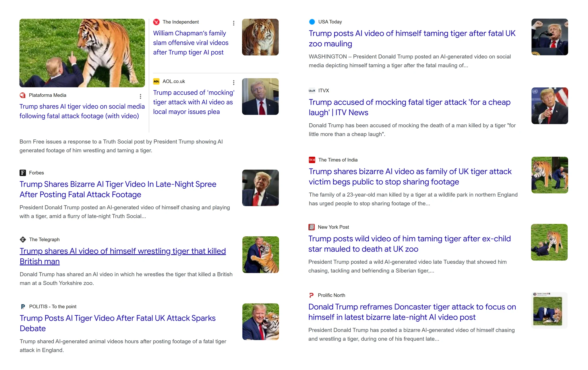Click The Independent source favicon
Viewport: 588px width, 370px height.
(156, 22)
